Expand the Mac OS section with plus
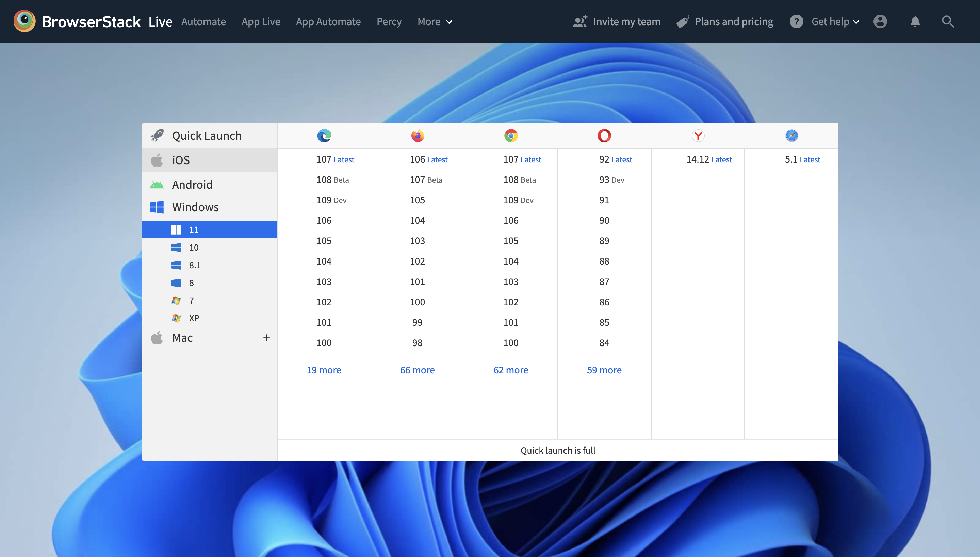This screenshot has height=557, width=980. pyautogui.click(x=267, y=337)
